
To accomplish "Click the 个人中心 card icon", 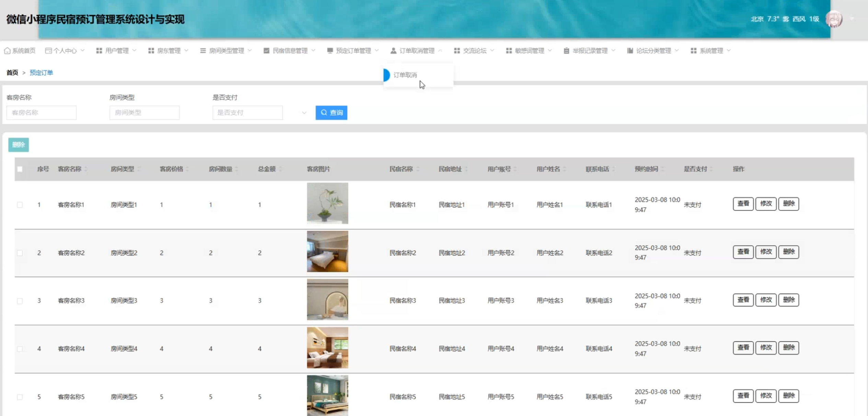I will (x=48, y=51).
